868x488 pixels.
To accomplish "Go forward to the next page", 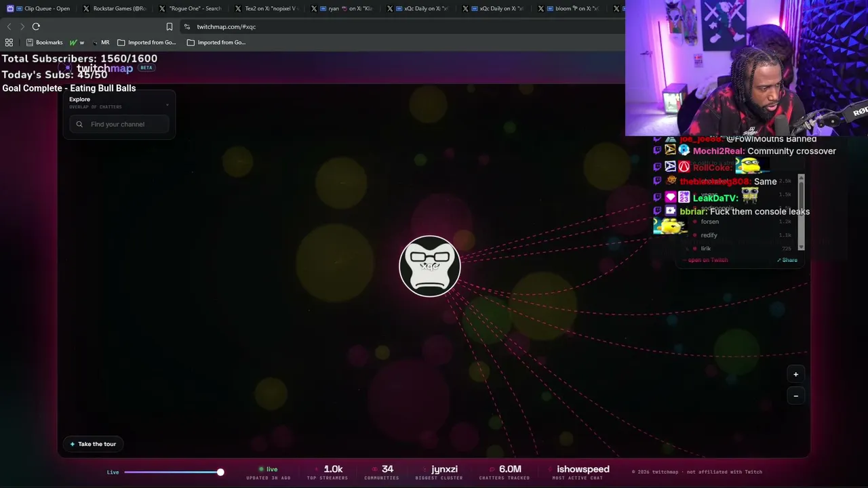I will (x=22, y=26).
